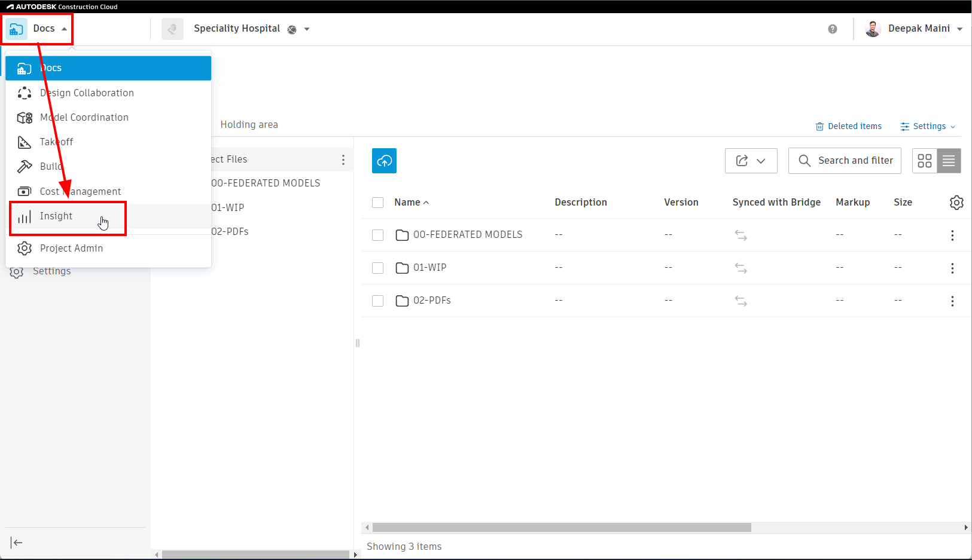Click the Build hammer icon
972x560 pixels.
(x=25, y=166)
